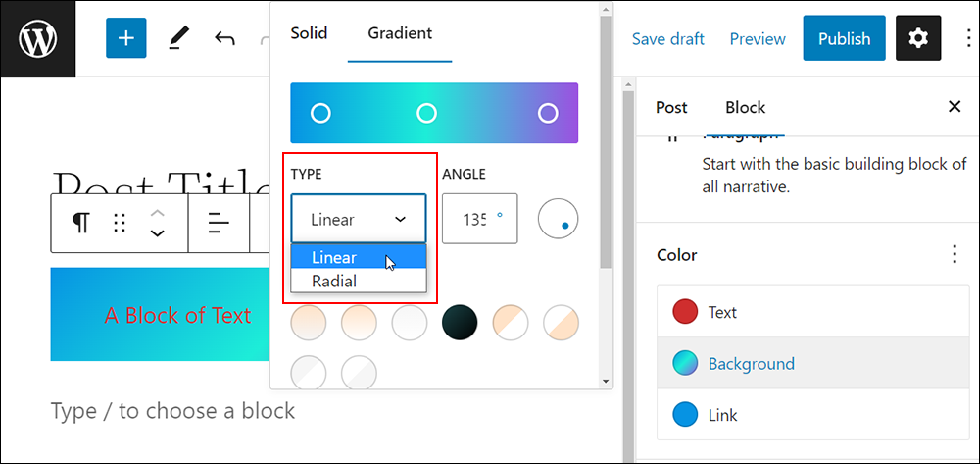The image size is (980, 464).
Task: Close the block settings sidebar
Action: pyautogui.click(x=955, y=107)
